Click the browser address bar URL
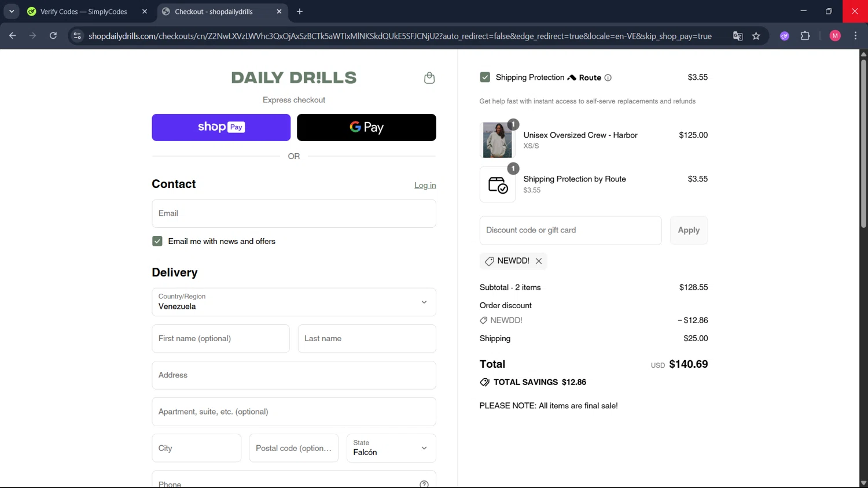This screenshot has height=488, width=868. [400, 36]
